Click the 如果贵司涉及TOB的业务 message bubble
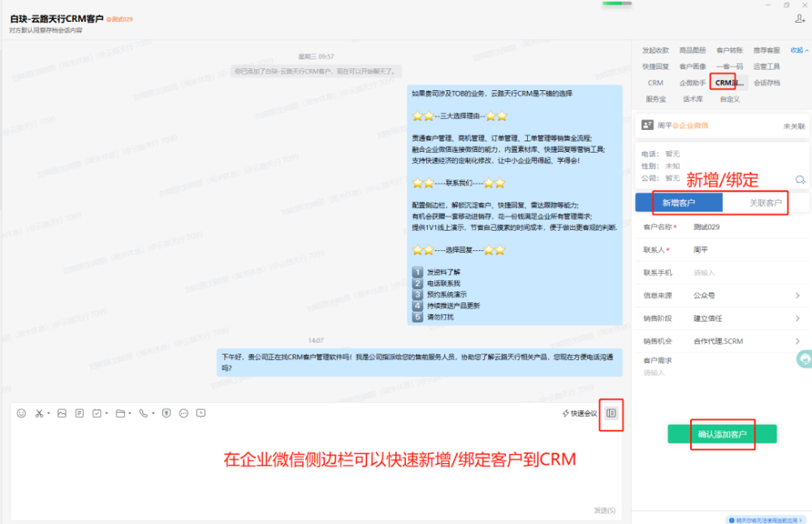The height and width of the screenshot is (524, 812). tap(515, 206)
